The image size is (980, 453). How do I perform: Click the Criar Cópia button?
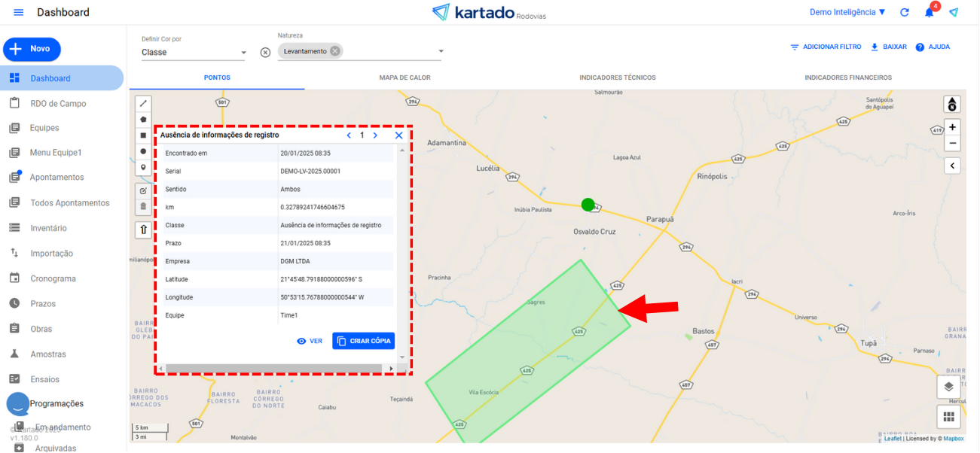363,341
